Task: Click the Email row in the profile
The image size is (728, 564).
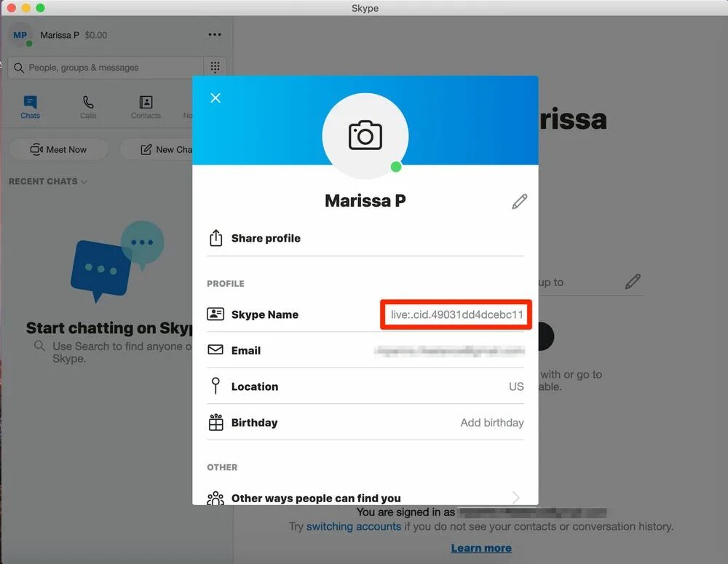Action: 365,351
